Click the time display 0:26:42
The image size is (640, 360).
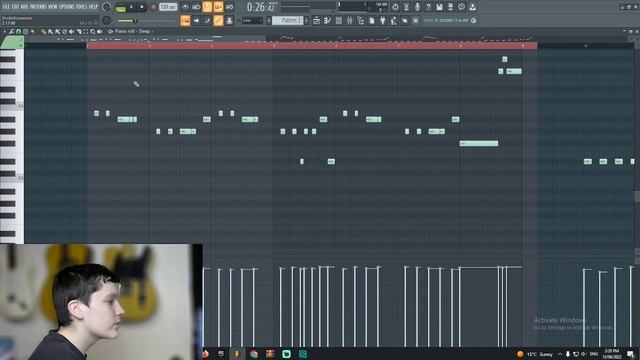coord(262,7)
